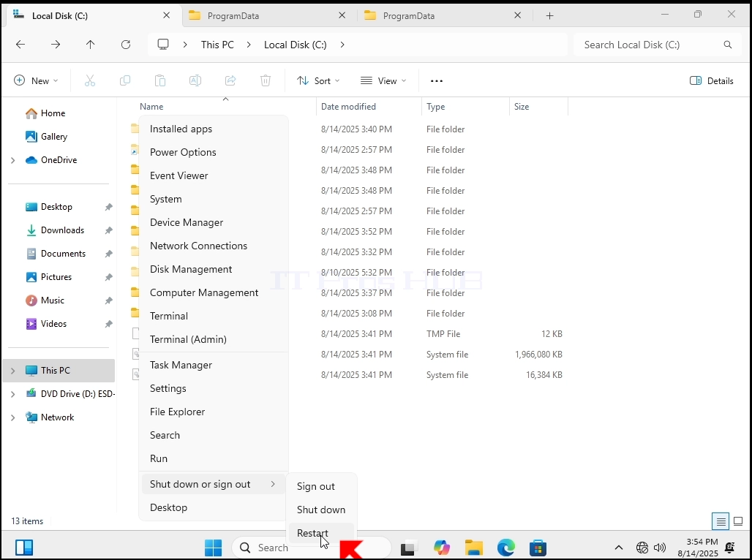Click the volume speaker tray icon
The width and height of the screenshot is (752, 560).
pos(660,548)
